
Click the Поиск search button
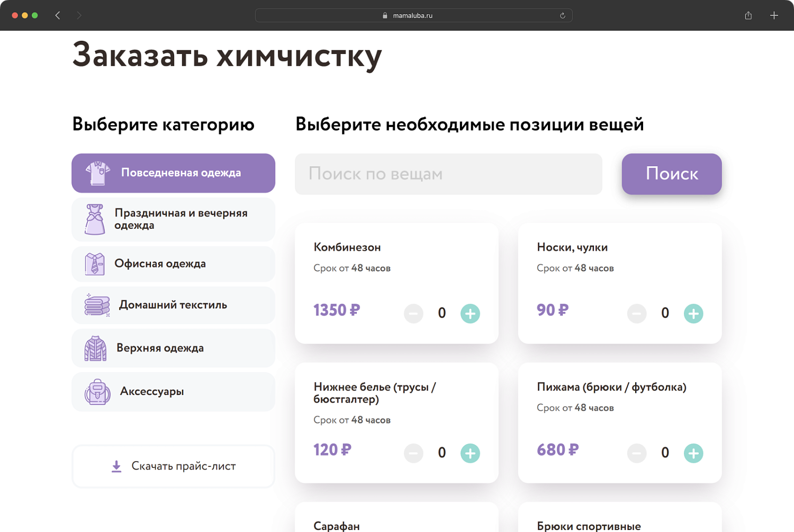(x=671, y=174)
